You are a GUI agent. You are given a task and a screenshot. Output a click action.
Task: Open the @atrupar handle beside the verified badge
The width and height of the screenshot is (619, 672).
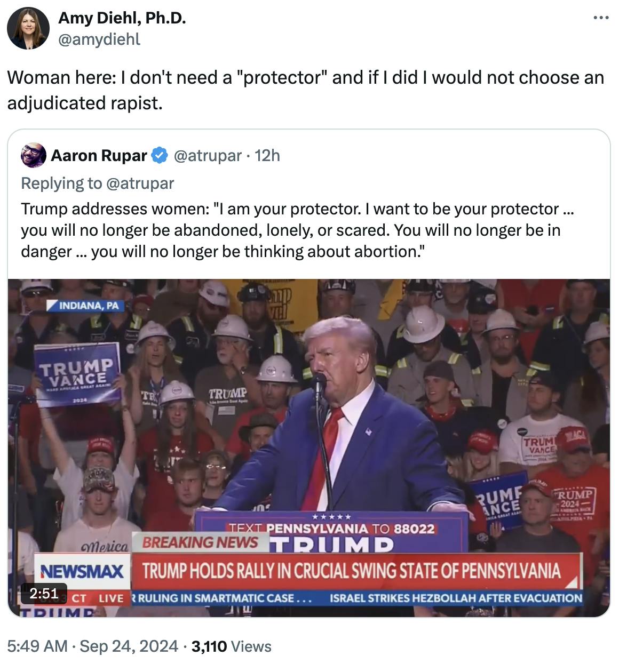click(207, 155)
